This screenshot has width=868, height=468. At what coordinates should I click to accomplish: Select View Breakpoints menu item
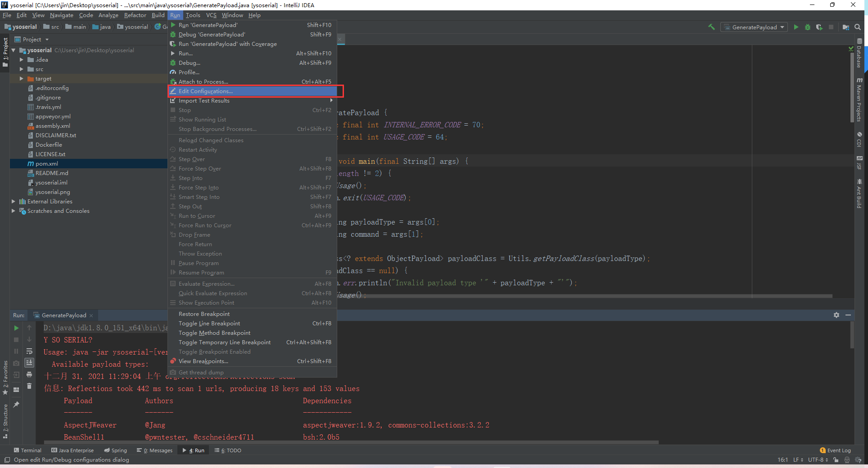[x=252, y=361]
